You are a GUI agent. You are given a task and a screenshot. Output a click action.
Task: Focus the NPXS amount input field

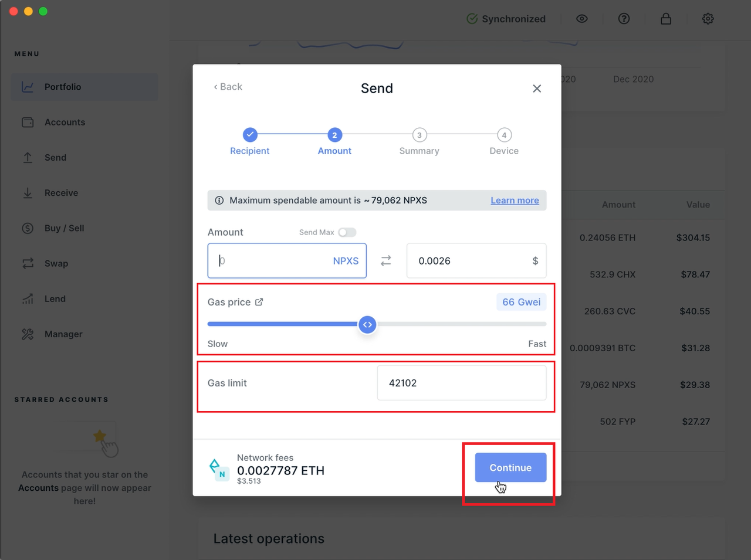point(287,261)
